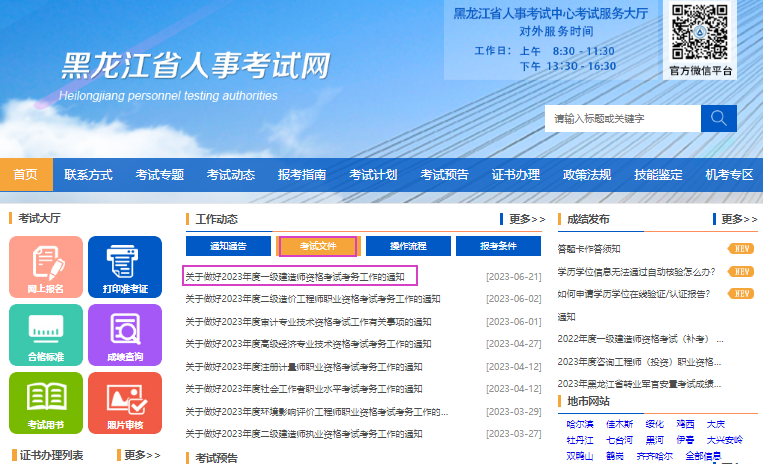Select the 成绩查询 score query icon
The image size is (763, 464).
pos(125,334)
